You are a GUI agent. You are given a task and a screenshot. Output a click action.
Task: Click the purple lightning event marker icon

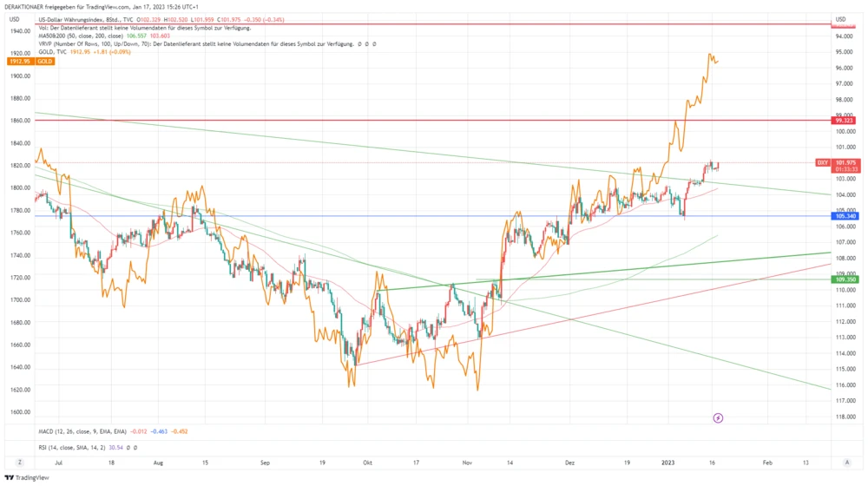coord(718,418)
